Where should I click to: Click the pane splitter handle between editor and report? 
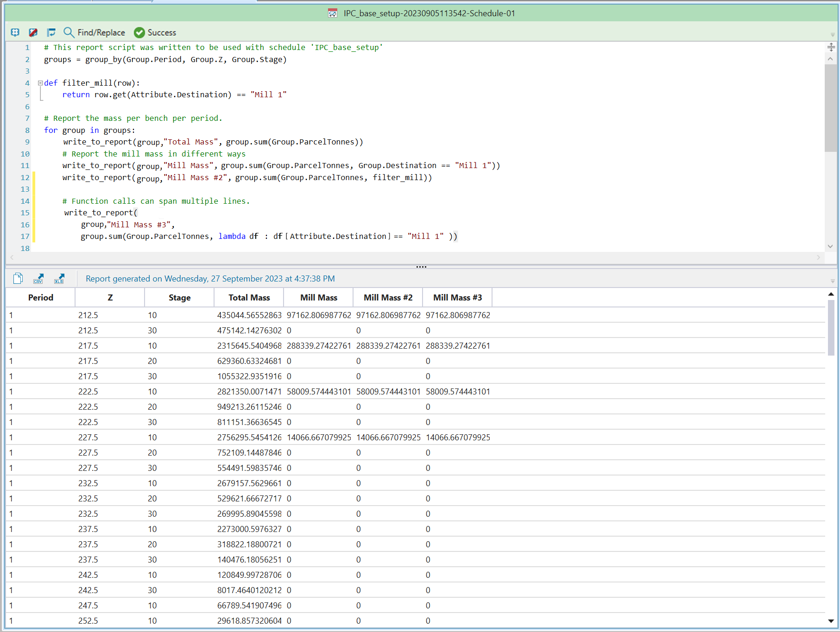(x=421, y=267)
